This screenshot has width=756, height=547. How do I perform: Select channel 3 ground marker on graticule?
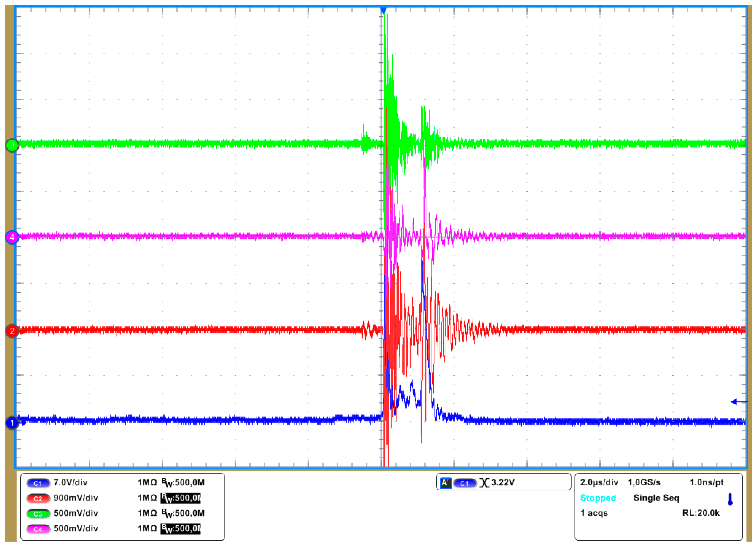(x=12, y=145)
